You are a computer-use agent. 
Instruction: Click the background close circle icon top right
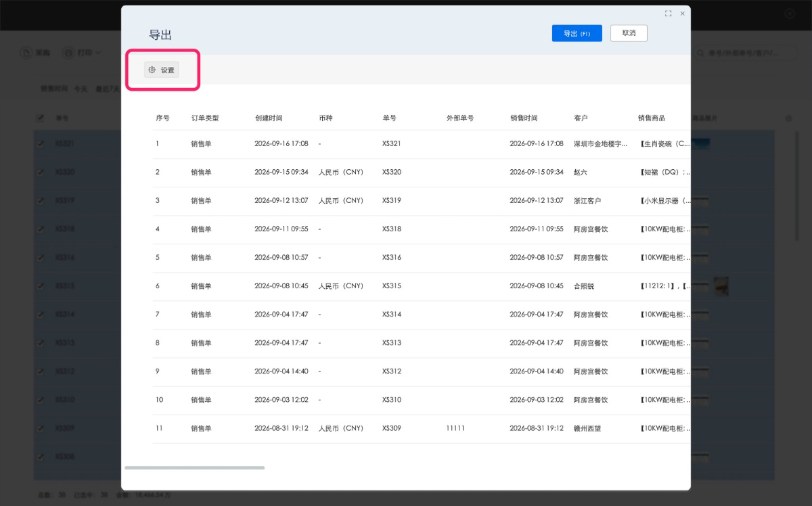[x=790, y=14]
